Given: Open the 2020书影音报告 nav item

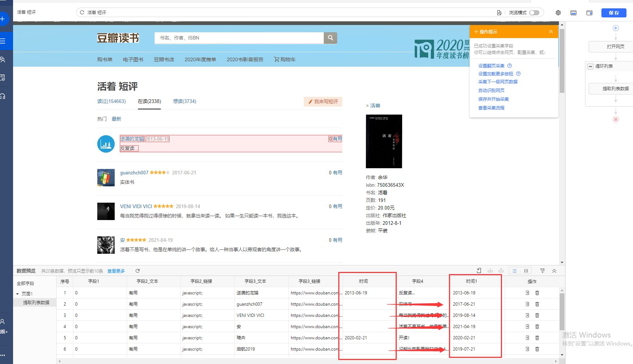Looking at the screenshot, I should point(245,59).
